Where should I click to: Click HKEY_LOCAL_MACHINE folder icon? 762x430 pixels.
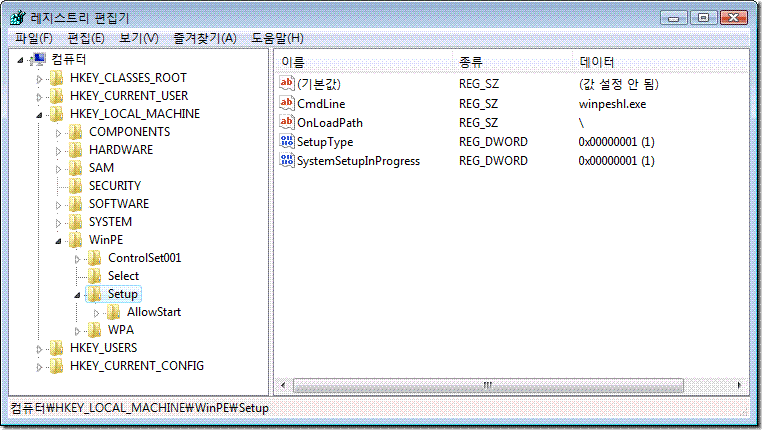[x=57, y=114]
